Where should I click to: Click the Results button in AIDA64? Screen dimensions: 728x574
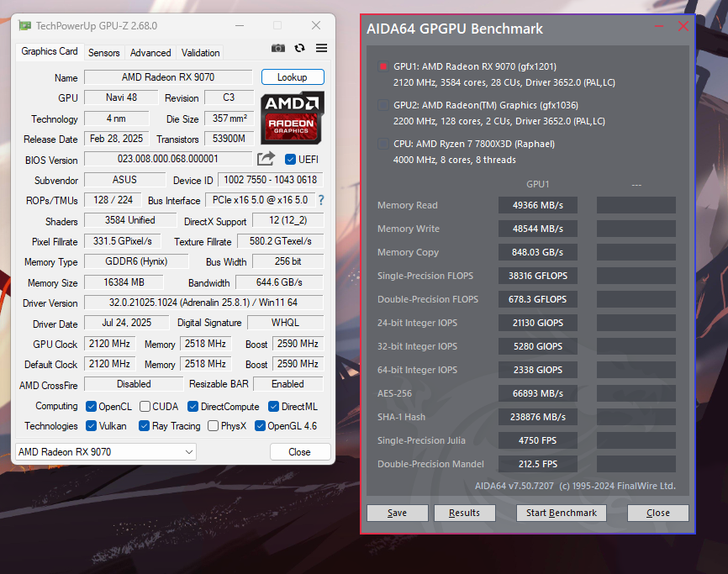464,513
